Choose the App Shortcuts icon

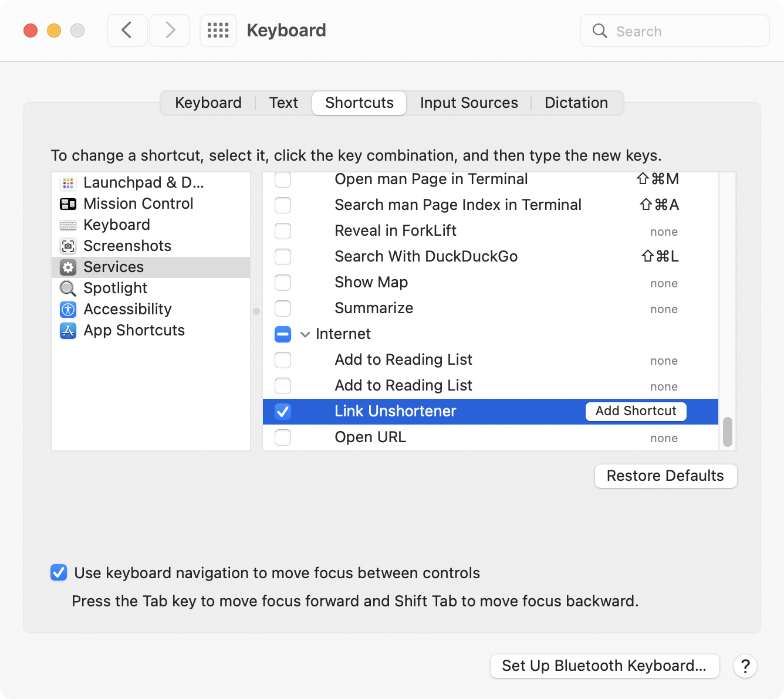click(68, 331)
